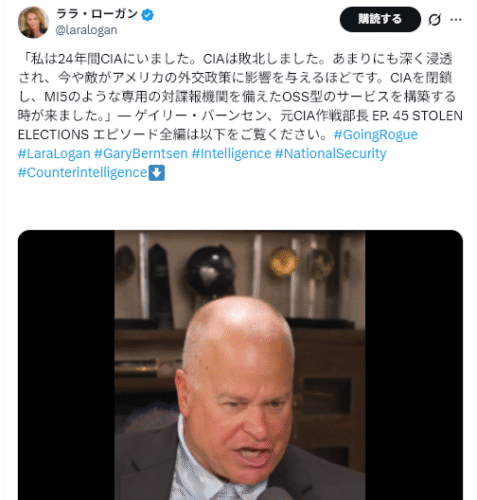Play the video of the bald man speaking
Screen dimensions: 477x500
(240, 365)
